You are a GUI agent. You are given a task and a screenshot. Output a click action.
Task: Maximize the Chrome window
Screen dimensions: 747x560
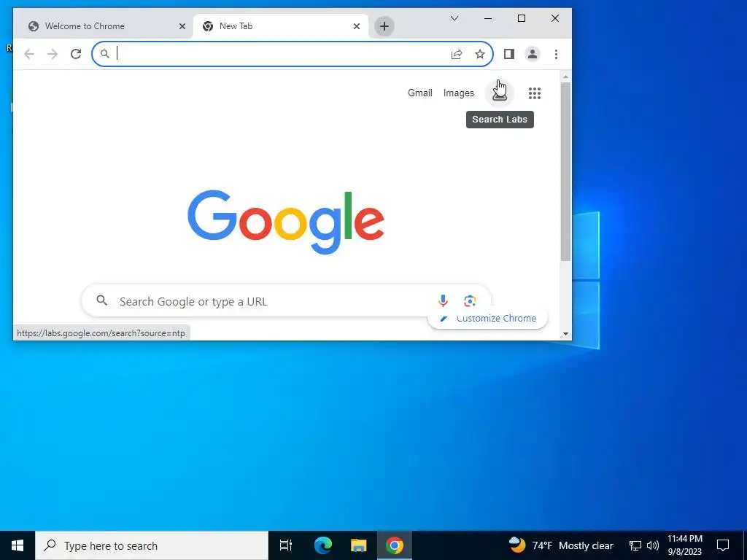[522, 18]
